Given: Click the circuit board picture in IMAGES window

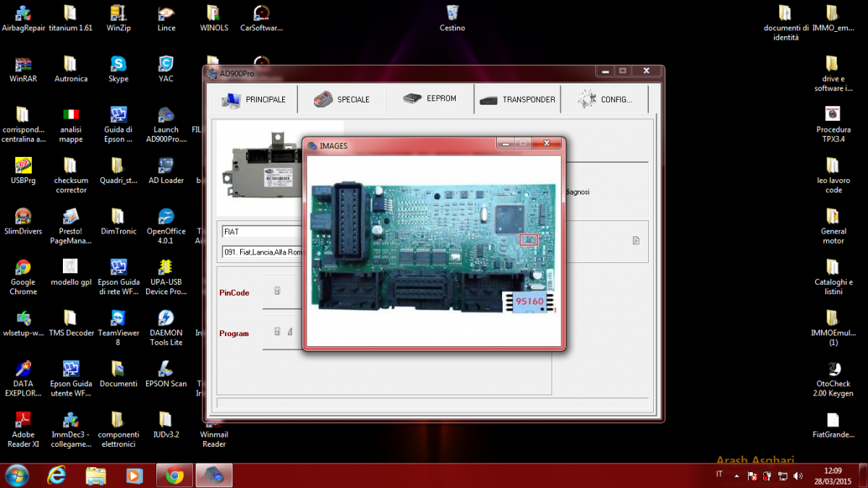Looking at the screenshot, I should pos(435,249).
